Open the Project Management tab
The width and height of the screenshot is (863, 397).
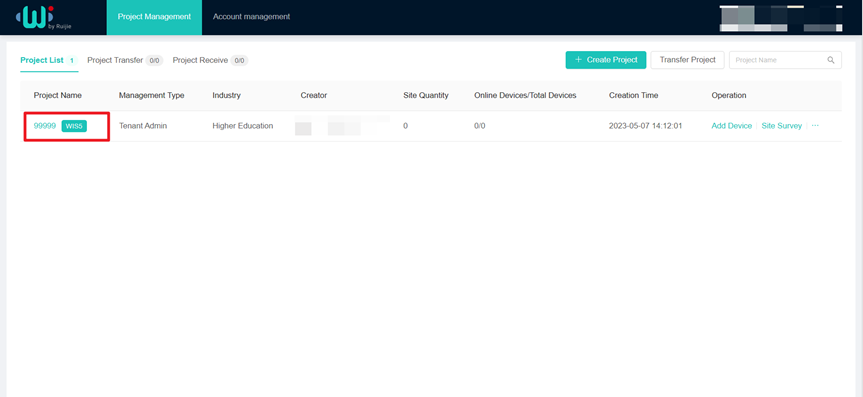pyautogui.click(x=154, y=17)
